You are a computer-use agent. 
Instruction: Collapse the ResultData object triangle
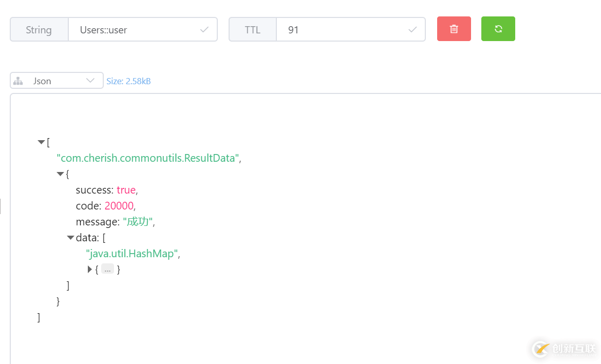click(60, 174)
